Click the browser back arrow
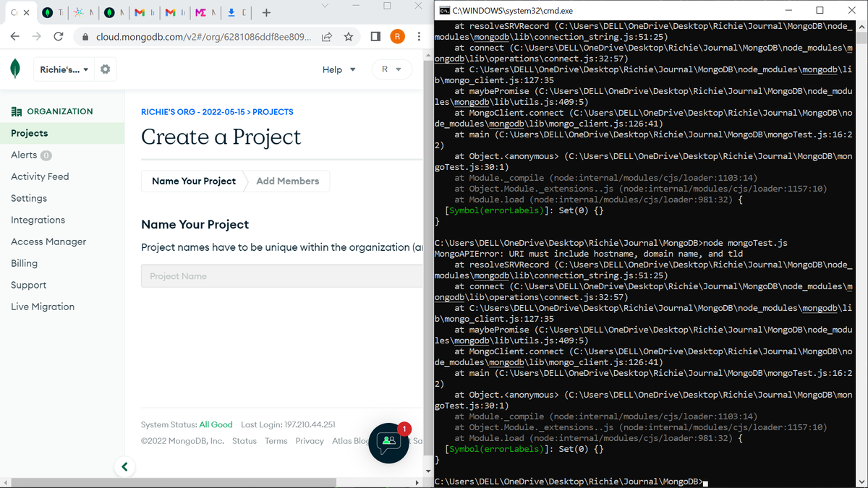The height and width of the screenshot is (488, 868). point(15,36)
